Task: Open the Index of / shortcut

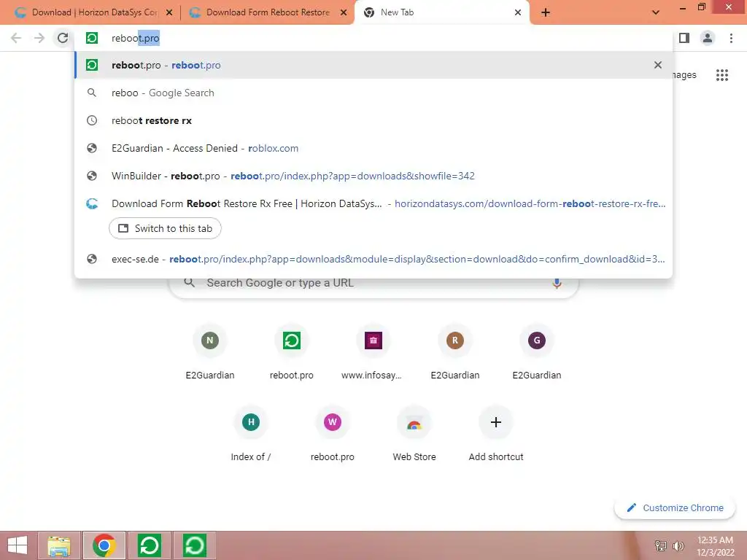Action: (251, 434)
